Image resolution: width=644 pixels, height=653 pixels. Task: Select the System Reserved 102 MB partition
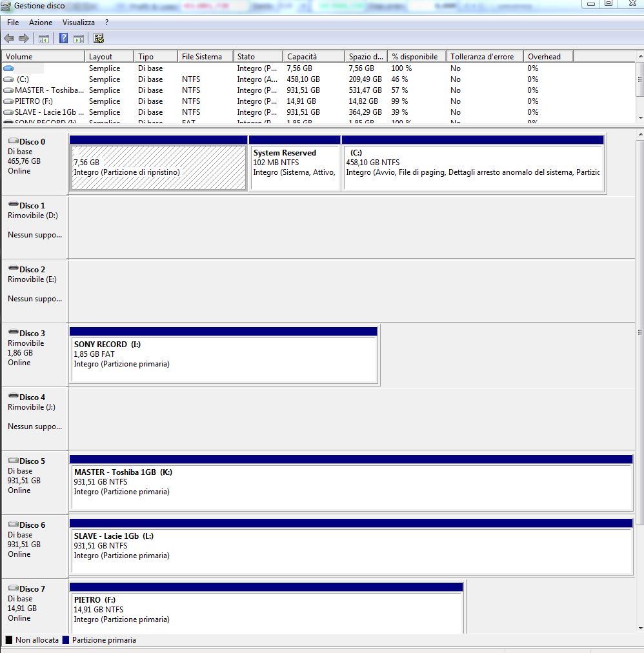click(294, 163)
